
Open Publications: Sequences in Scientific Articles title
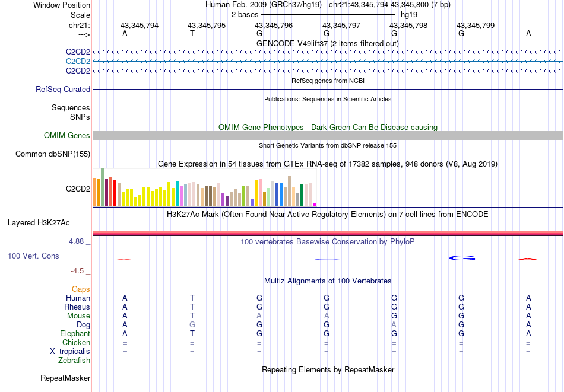pos(328,99)
